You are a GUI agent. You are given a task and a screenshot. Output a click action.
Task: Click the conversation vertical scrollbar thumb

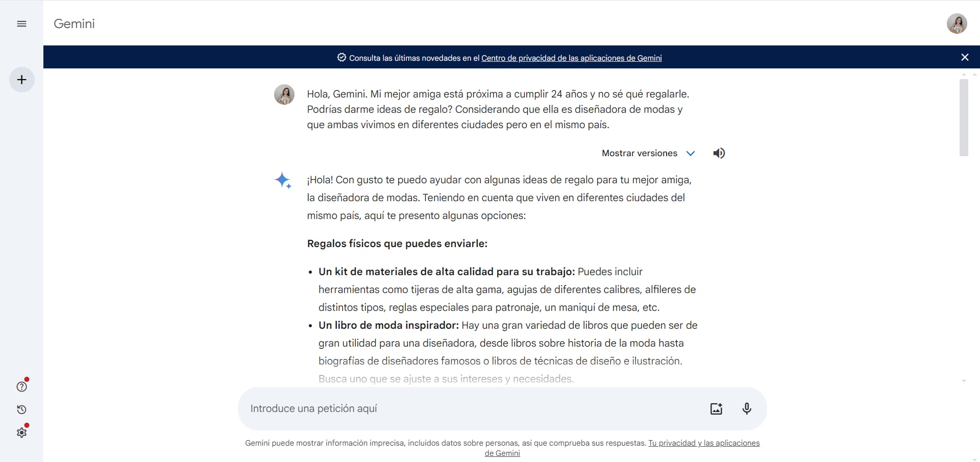(x=964, y=117)
